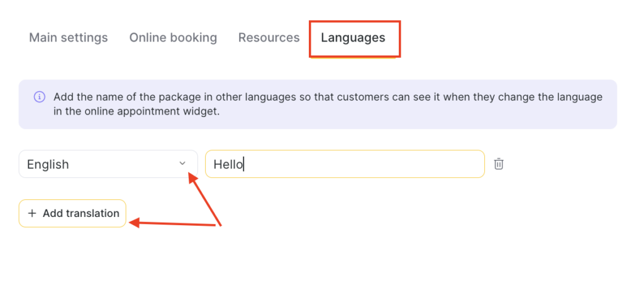644x290 pixels.
Task: Delete the English translation with trash icon
Action: [x=499, y=164]
